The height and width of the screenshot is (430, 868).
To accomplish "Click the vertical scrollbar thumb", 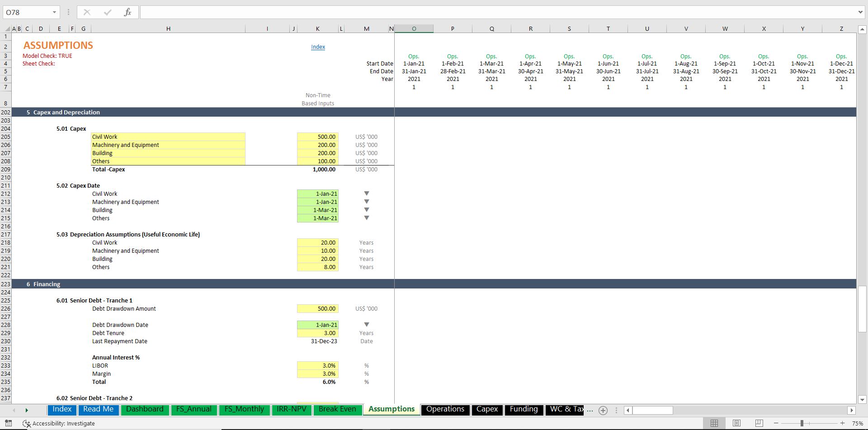I will pos(862,309).
